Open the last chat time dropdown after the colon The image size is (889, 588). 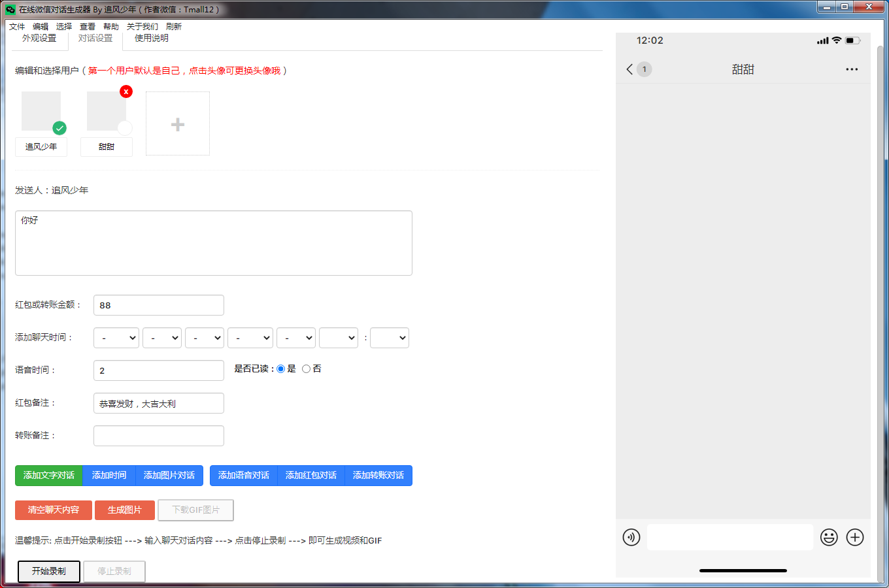pyautogui.click(x=390, y=338)
